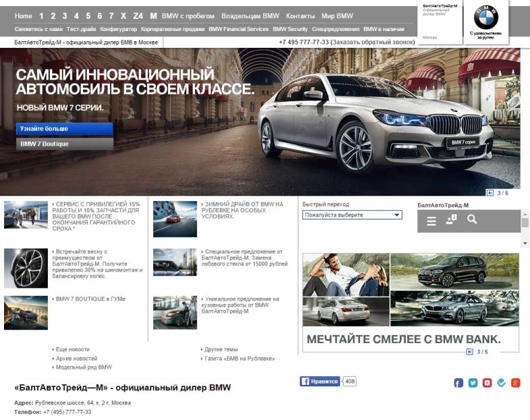Open Контакты menu item
The image size is (530, 420).
[x=300, y=16]
